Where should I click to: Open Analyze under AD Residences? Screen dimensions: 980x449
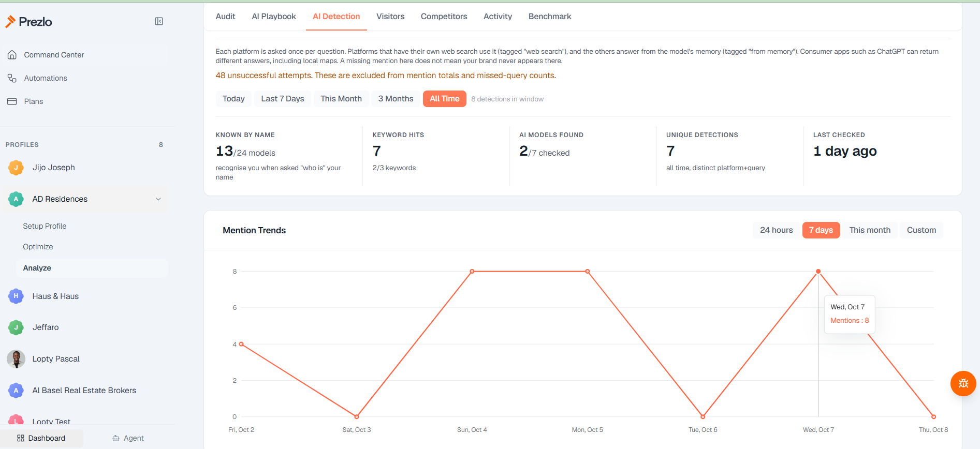tap(92, 268)
